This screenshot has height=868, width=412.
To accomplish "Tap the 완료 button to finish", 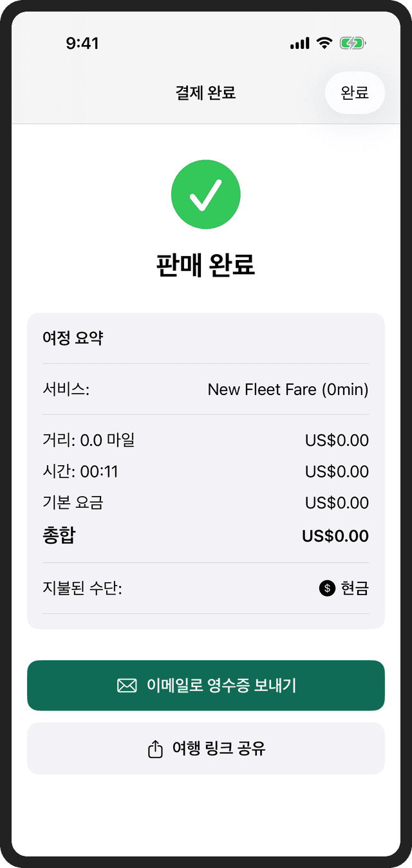I will 355,93.
